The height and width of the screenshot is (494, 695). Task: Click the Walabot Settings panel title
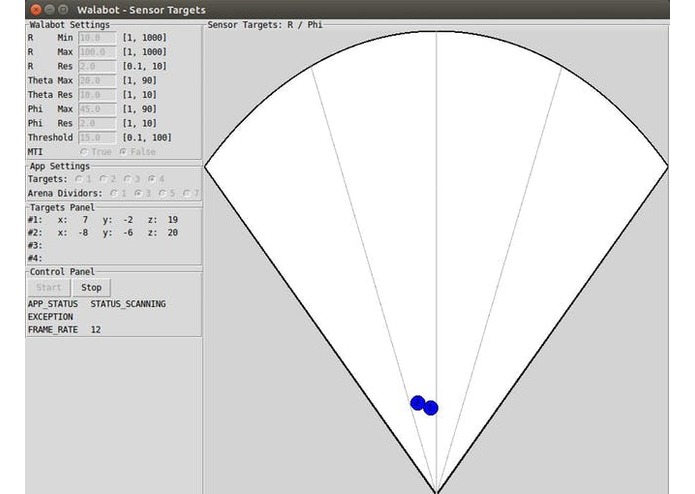pos(70,25)
